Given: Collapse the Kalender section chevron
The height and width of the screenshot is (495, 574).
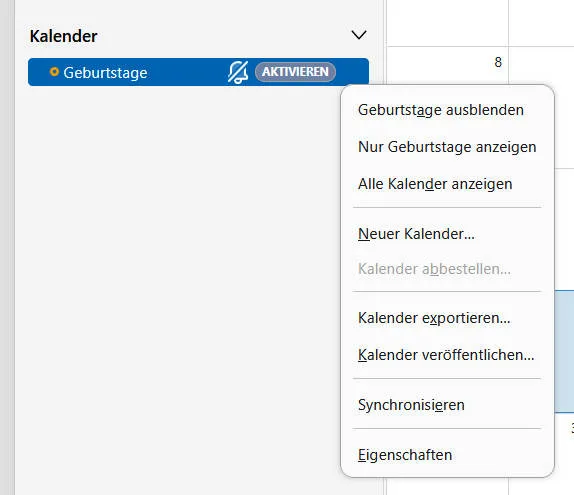Looking at the screenshot, I should click(359, 35).
